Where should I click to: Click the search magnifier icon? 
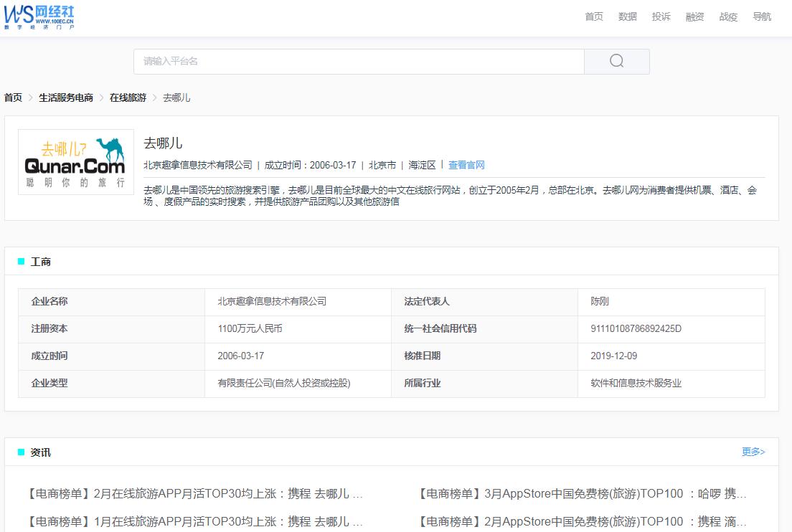click(x=616, y=61)
